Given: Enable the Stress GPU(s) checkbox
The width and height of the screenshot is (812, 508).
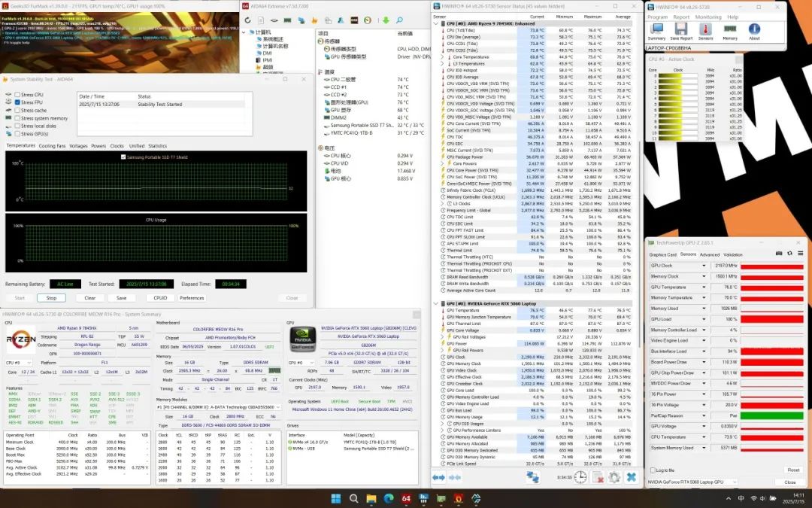Looking at the screenshot, I should (17, 134).
